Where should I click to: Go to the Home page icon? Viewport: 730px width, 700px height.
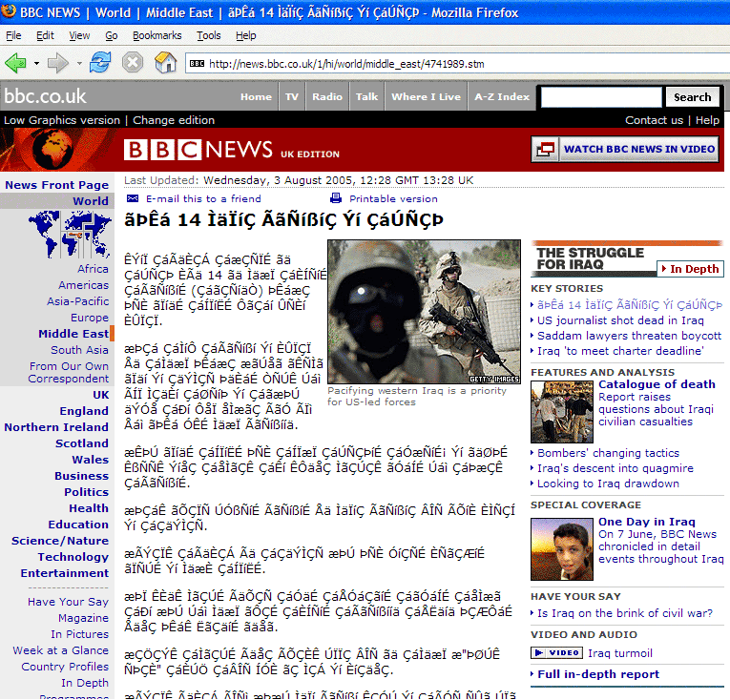[x=166, y=63]
